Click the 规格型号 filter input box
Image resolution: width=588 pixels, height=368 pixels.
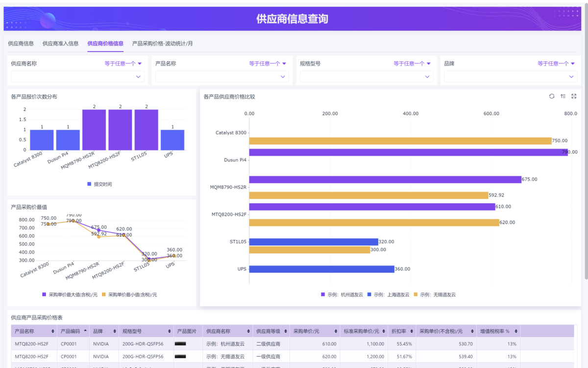366,77
